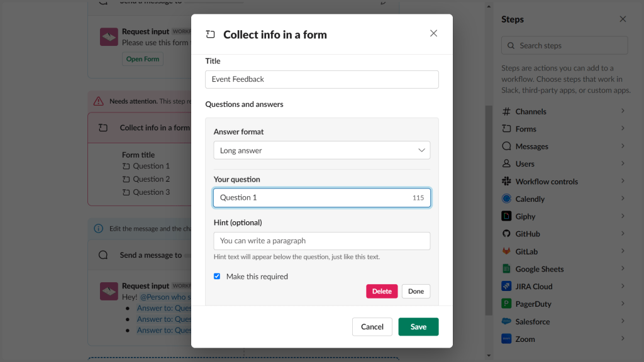Open the Answer format dropdown
The width and height of the screenshot is (644, 362).
point(321,150)
